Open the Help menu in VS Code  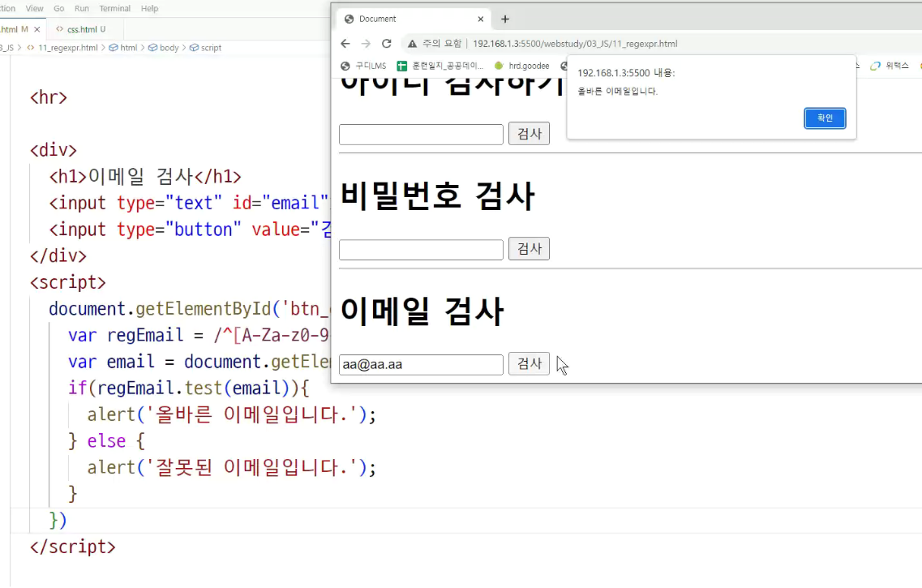149,8
